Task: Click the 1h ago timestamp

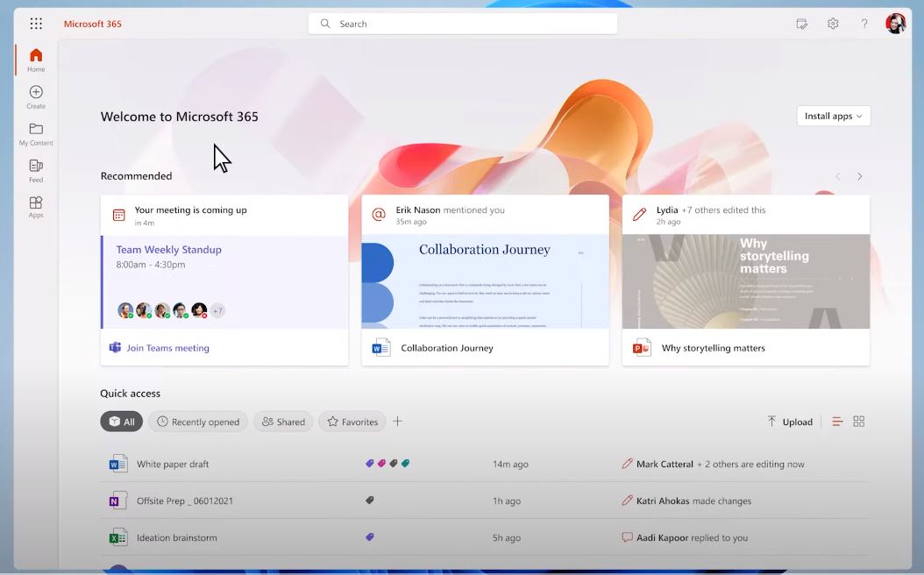Action: pos(507,500)
